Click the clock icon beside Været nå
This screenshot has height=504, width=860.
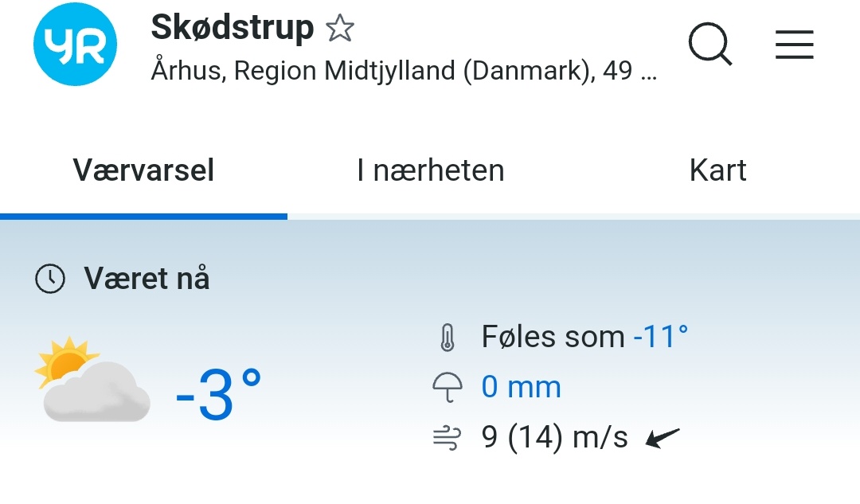point(50,279)
